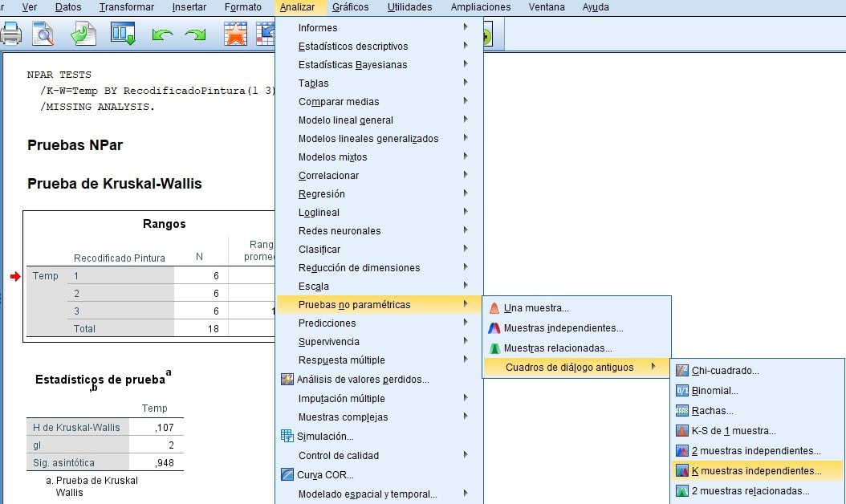Open Análisis de valores perdidos

(x=379, y=380)
